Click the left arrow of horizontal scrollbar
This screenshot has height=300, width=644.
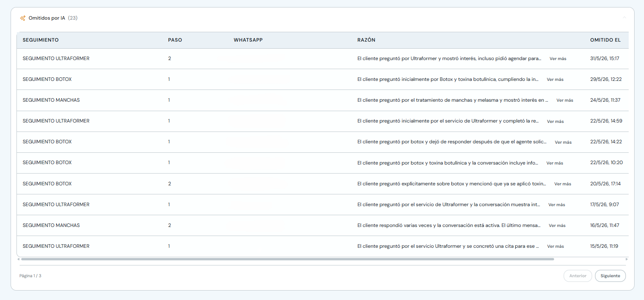18,259
